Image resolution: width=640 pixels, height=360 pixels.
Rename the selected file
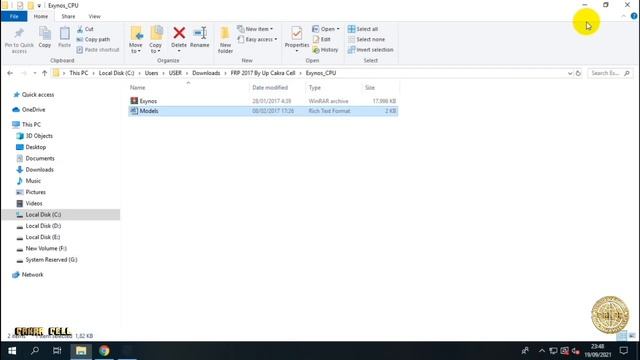pos(200,38)
